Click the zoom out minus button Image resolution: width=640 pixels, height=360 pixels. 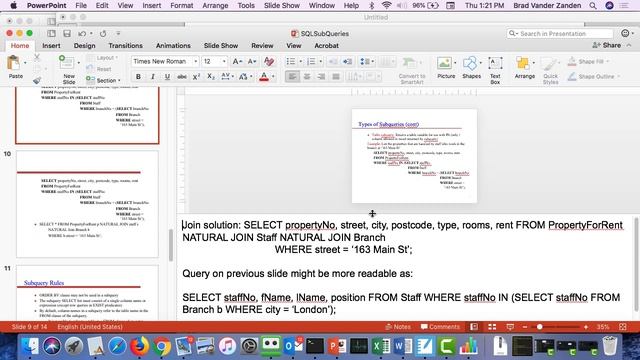coord(525,327)
